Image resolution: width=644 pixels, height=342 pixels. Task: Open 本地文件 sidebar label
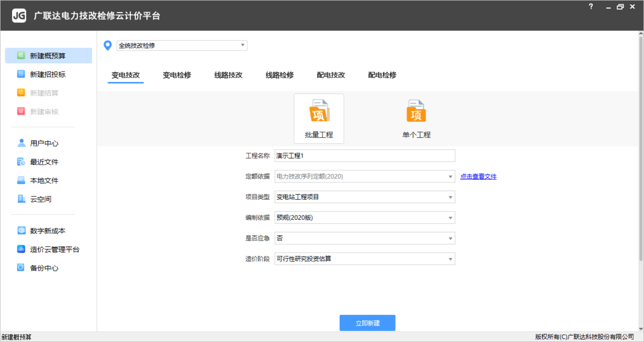point(44,180)
